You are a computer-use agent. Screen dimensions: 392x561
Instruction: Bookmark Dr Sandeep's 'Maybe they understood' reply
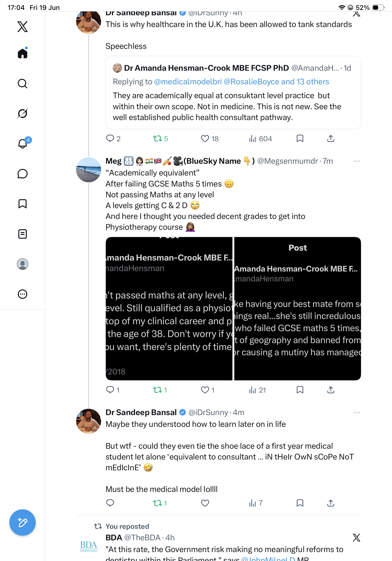(x=300, y=503)
